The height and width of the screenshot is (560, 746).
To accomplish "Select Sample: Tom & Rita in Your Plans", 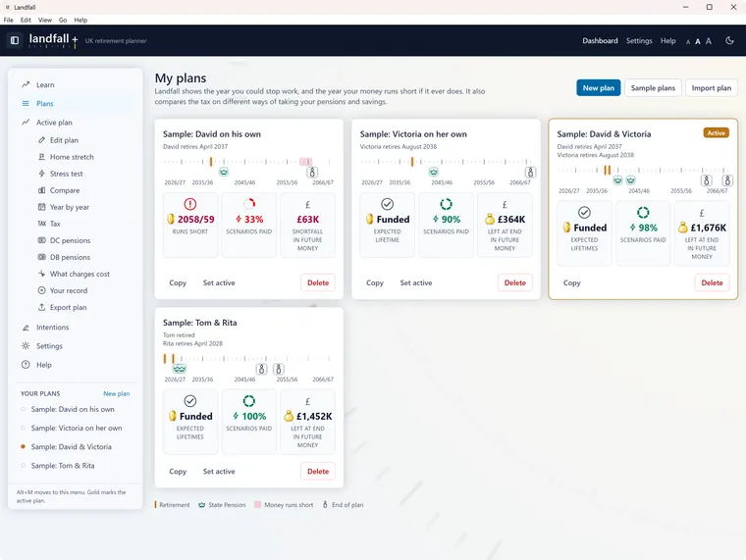I will tap(63, 466).
